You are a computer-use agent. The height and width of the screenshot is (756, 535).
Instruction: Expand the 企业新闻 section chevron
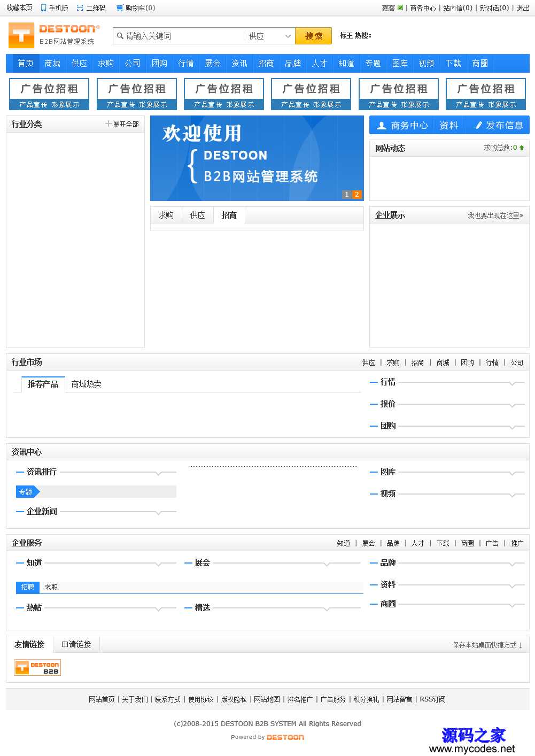(x=159, y=513)
